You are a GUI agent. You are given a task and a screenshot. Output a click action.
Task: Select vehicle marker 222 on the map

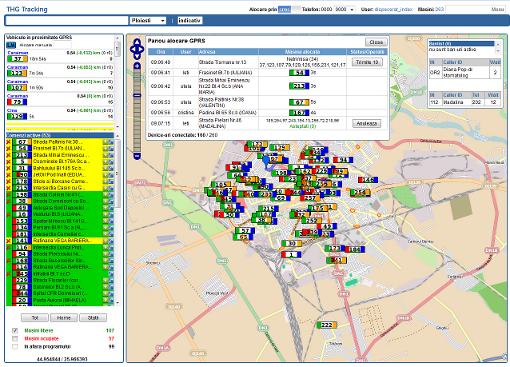pyautogui.click(x=327, y=325)
